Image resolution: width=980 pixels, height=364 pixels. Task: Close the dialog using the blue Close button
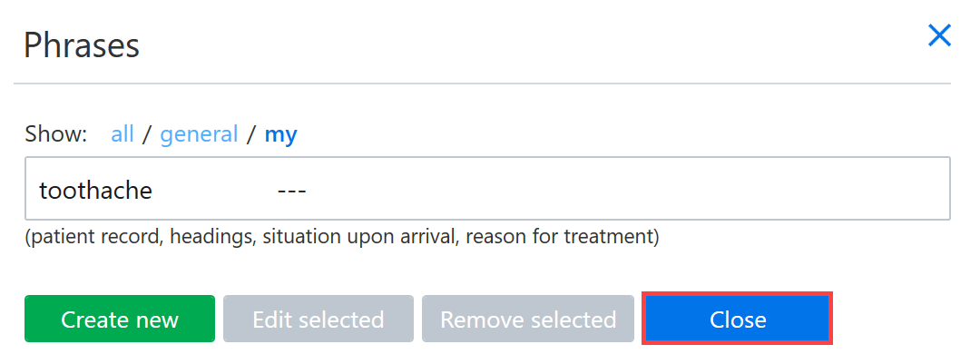click(738, 319)
